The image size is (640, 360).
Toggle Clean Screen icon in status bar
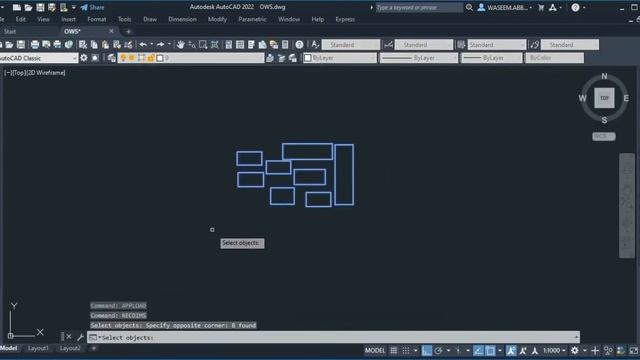click(x=633, y=351)
